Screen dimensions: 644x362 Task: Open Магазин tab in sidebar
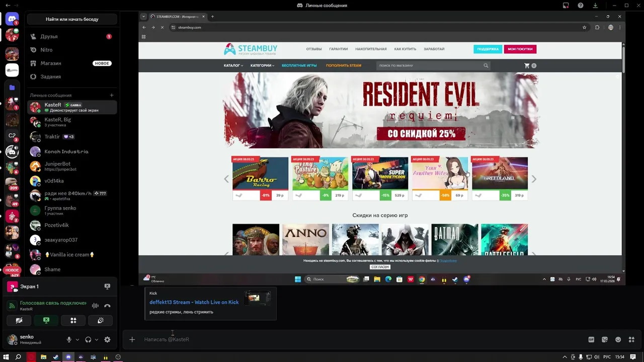click(x=72, y=63)
